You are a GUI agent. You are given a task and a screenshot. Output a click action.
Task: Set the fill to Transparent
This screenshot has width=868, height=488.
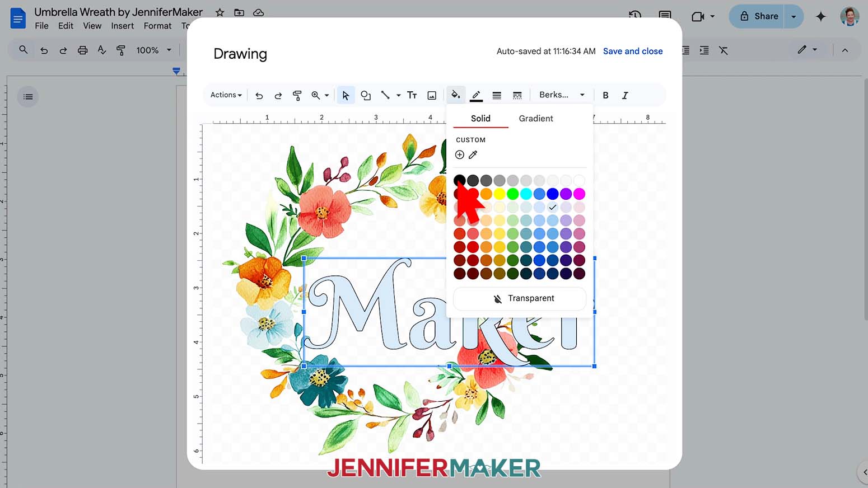[520, 298]
